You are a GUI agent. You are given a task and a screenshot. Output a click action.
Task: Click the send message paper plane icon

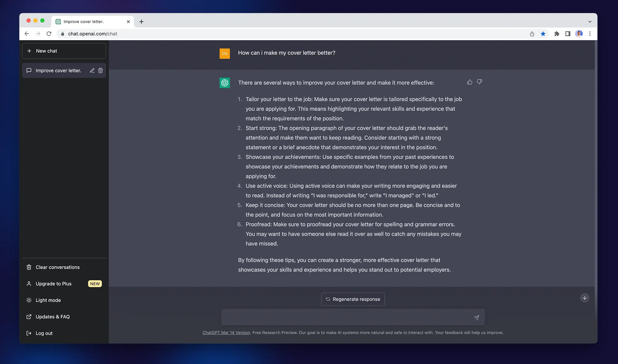tap(476, 317)
